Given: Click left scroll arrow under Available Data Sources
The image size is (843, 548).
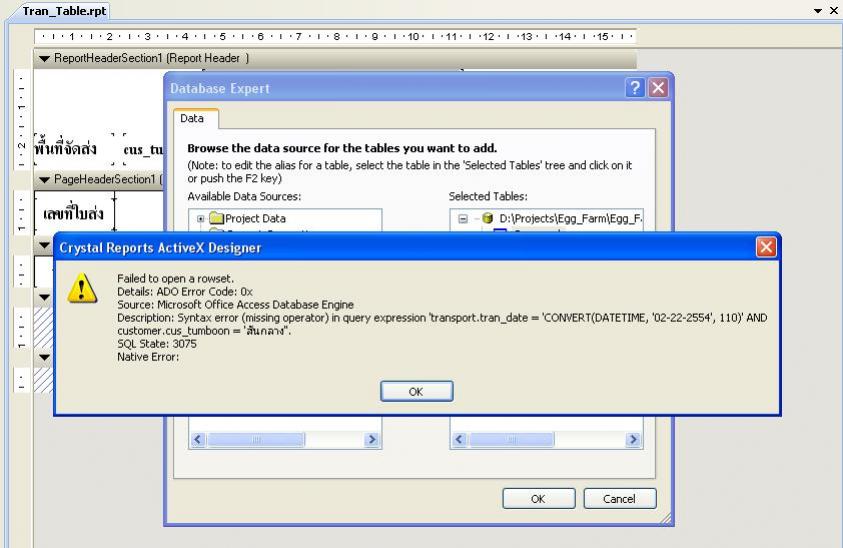Looking at the screenshot, I should click(198, 440).
